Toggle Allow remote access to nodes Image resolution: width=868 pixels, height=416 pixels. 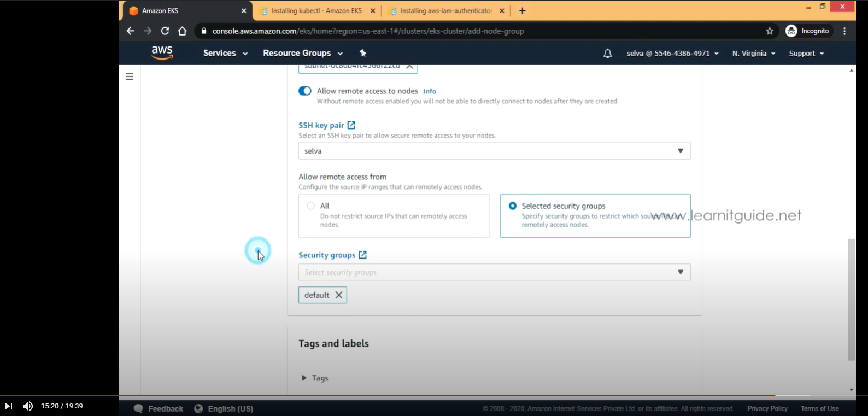tap(305, 91)
